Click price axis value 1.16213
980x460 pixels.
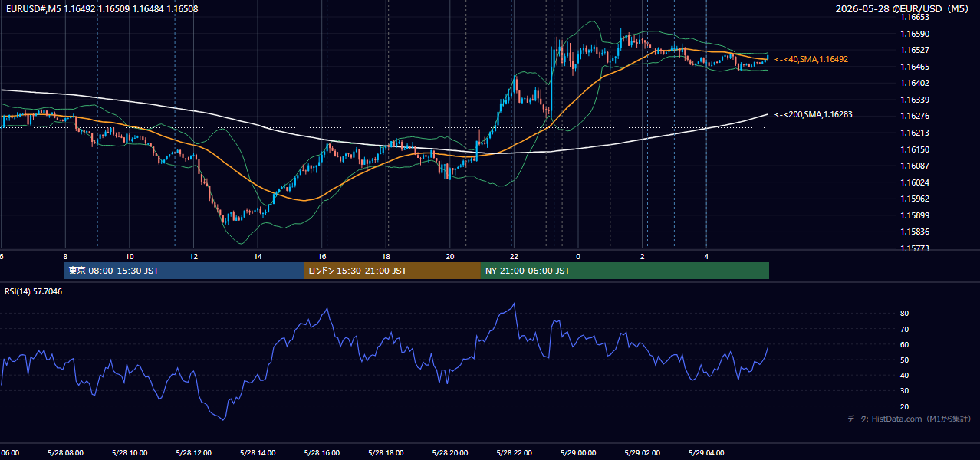pos(914,133)
